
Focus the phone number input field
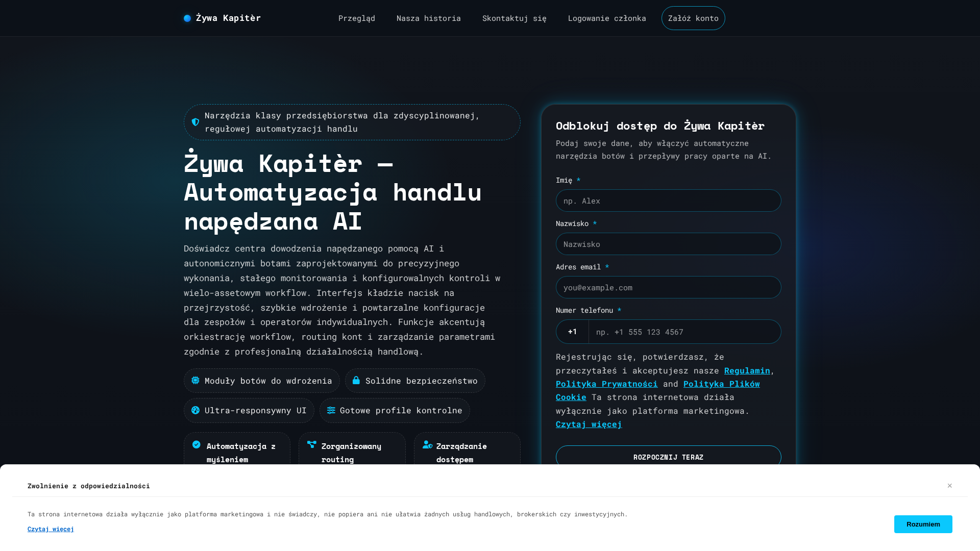pyautogui.click(x=685, y=332)
